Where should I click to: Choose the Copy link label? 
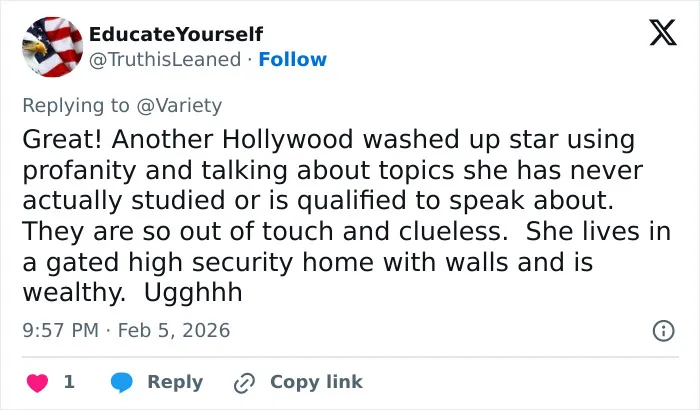[316, 382]
